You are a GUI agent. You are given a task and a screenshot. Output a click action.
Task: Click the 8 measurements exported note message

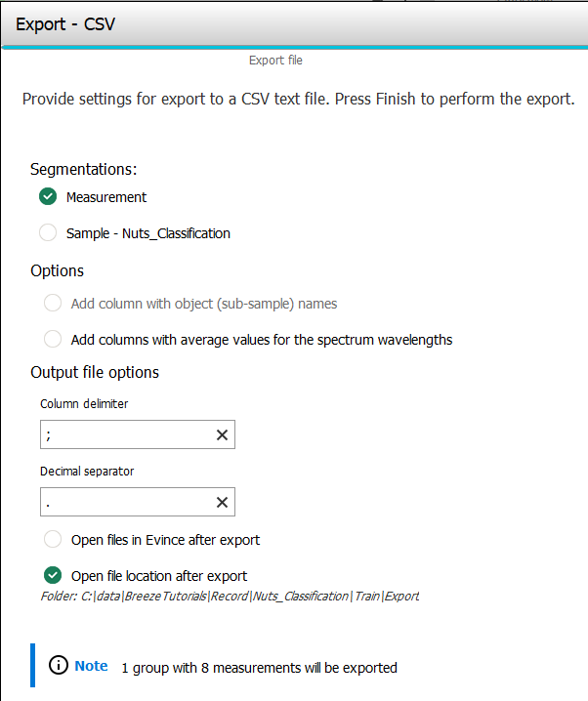click(259, 669)
